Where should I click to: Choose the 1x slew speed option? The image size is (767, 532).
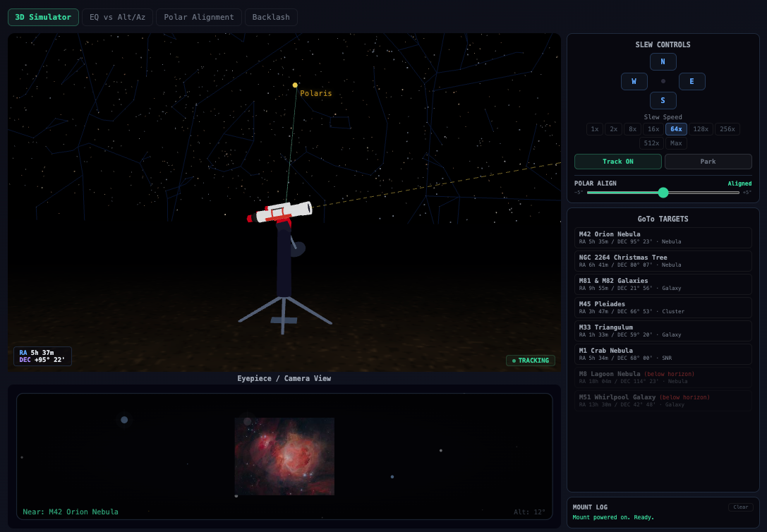594,128
